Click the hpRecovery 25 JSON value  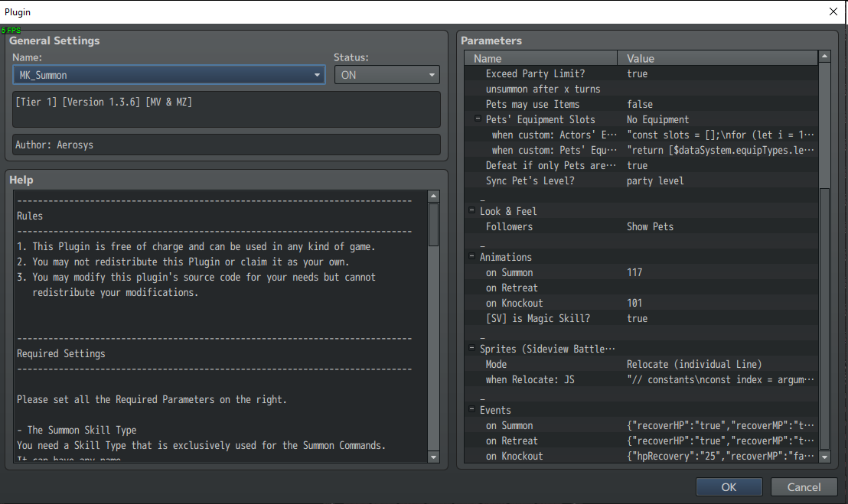[x=720, y=456]
